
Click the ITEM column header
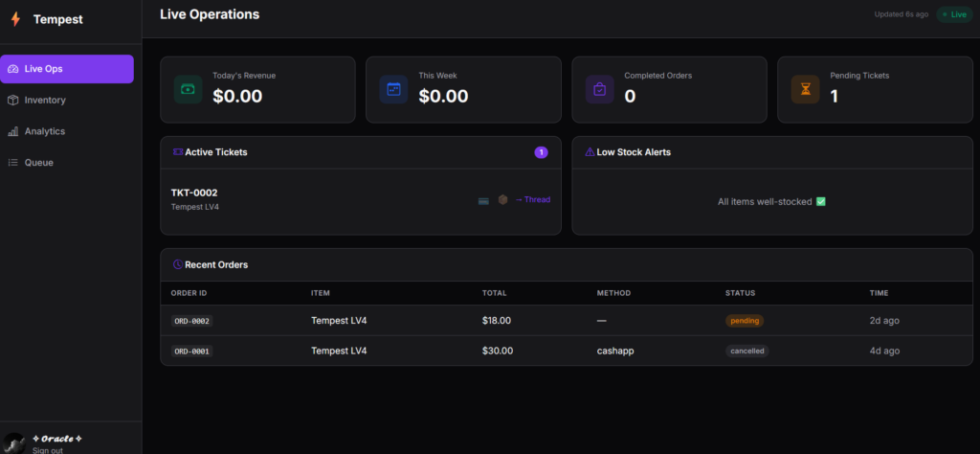pyautogui.click(x=320, y=293)
